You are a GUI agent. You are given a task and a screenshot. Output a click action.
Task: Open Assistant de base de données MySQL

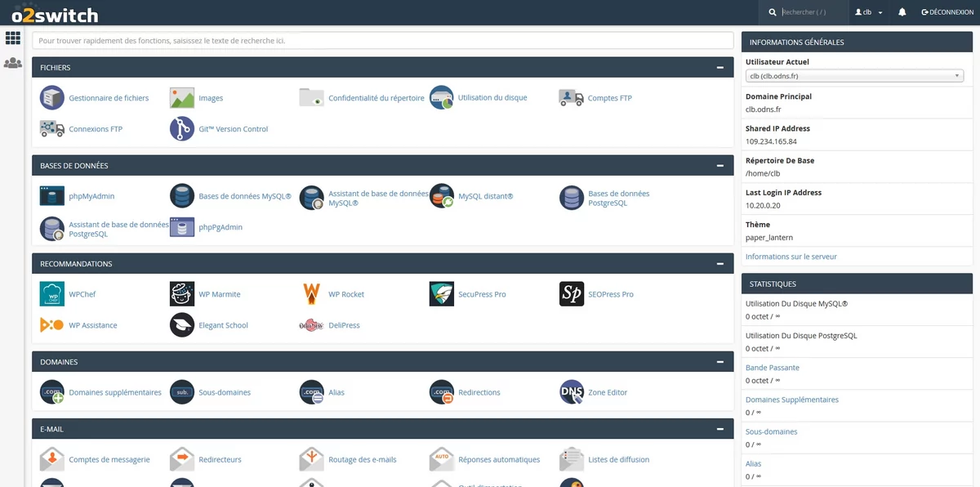[x=378, y=198]
